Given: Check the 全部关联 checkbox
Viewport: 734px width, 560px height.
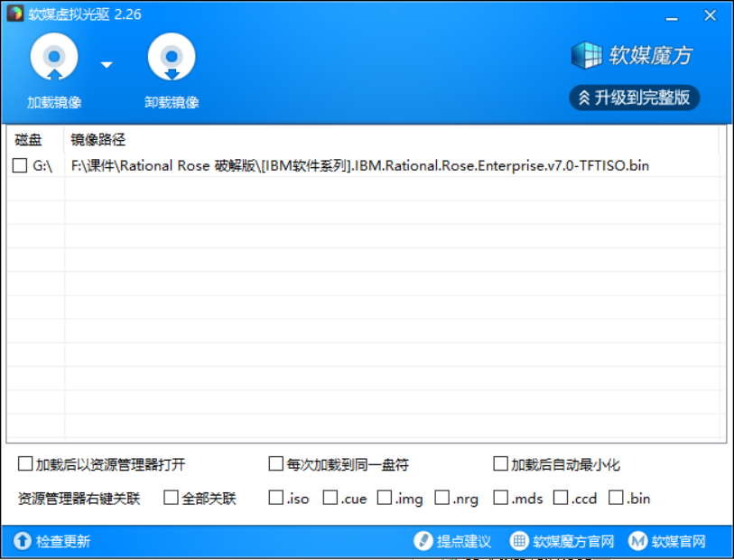Looking at the screenshot, I should pyautogui.click(x=171, y=498).
